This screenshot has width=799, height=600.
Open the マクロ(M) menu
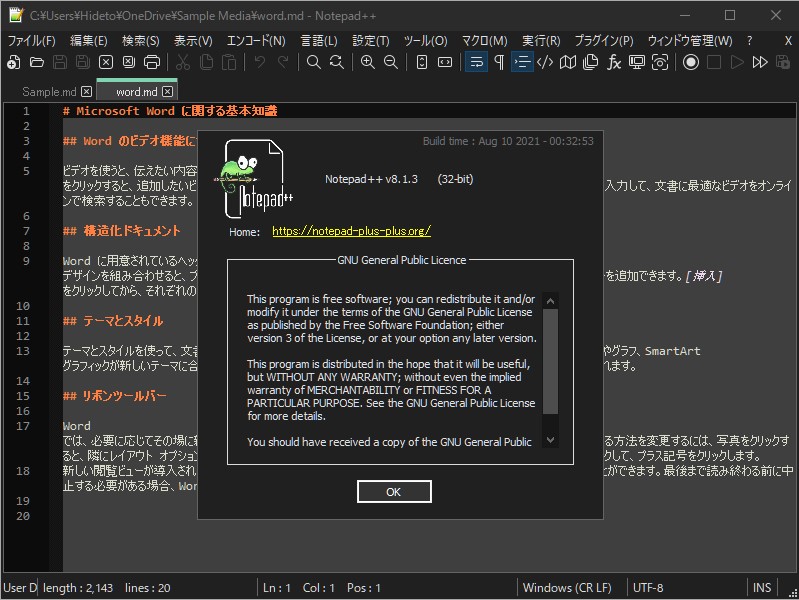click(x=485, y=41)
